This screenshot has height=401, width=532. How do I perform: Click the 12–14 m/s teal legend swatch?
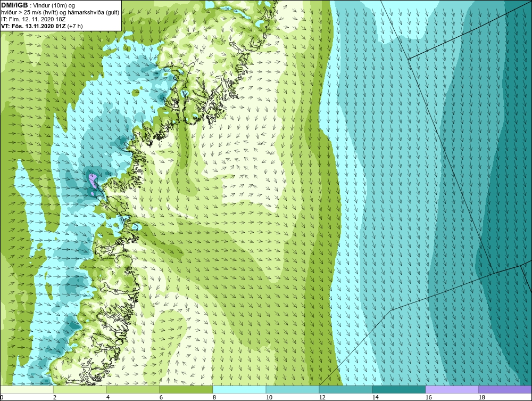346,389
